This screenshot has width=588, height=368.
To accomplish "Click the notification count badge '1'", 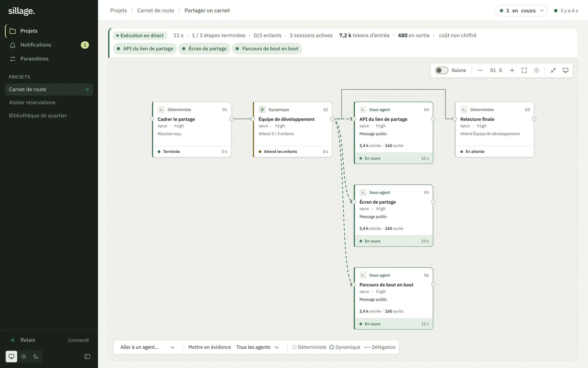I will (85, 45).
